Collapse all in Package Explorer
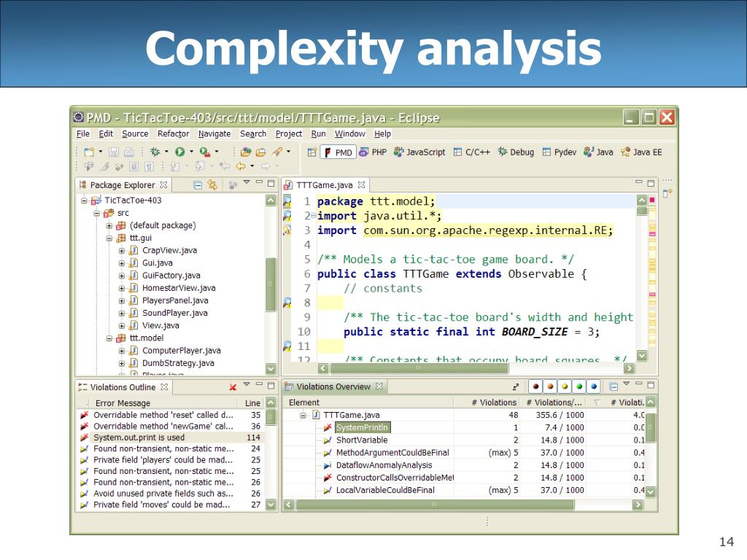Viewport: 747px width, 560px height. pos(198,184)
